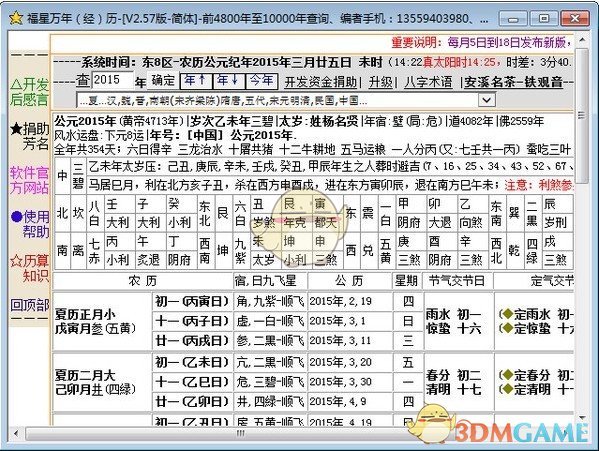The height and width of the screenshot is (451, 599).
Task: Open the dynasty dropdown list
Action: point(486,100)
